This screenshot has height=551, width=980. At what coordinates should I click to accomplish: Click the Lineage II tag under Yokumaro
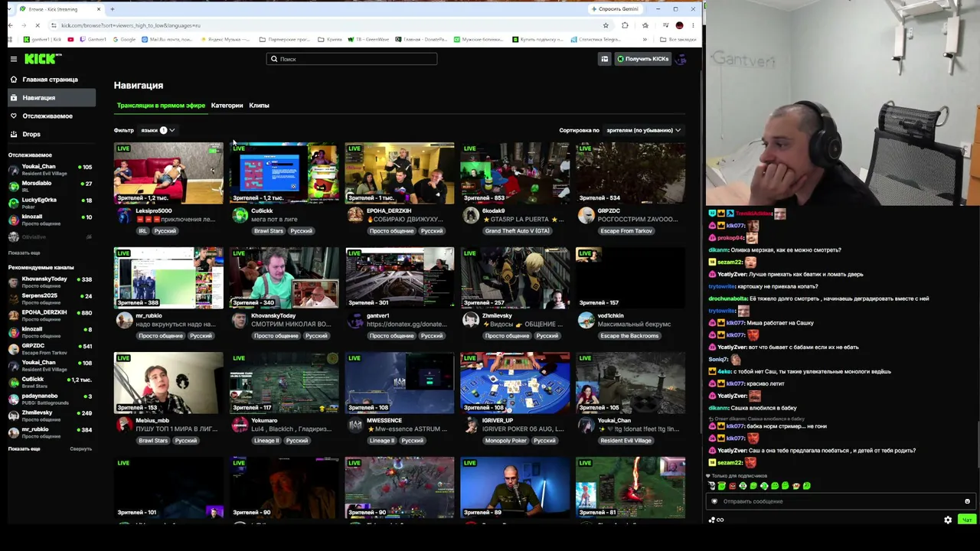pos(266,441)
